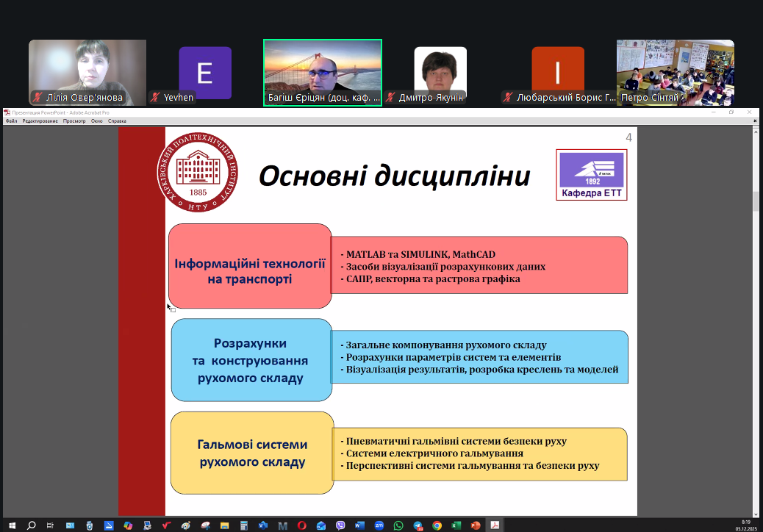Viewport: 763px width, 532px height.
Task: Click the Windows Start button
Action: [x=12, y=525]
